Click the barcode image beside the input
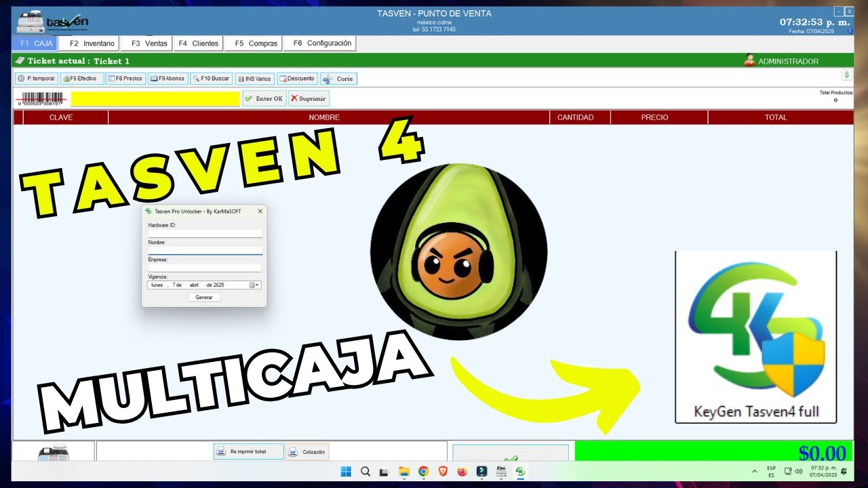Viewport: 868px width, 488px height. [42, 98]
